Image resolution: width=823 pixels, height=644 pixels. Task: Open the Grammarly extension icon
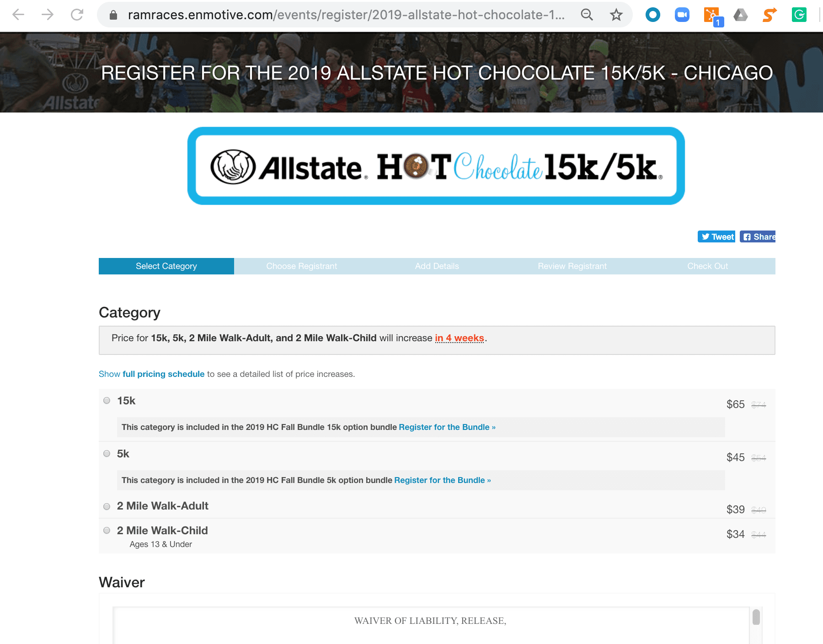point(799,15)
